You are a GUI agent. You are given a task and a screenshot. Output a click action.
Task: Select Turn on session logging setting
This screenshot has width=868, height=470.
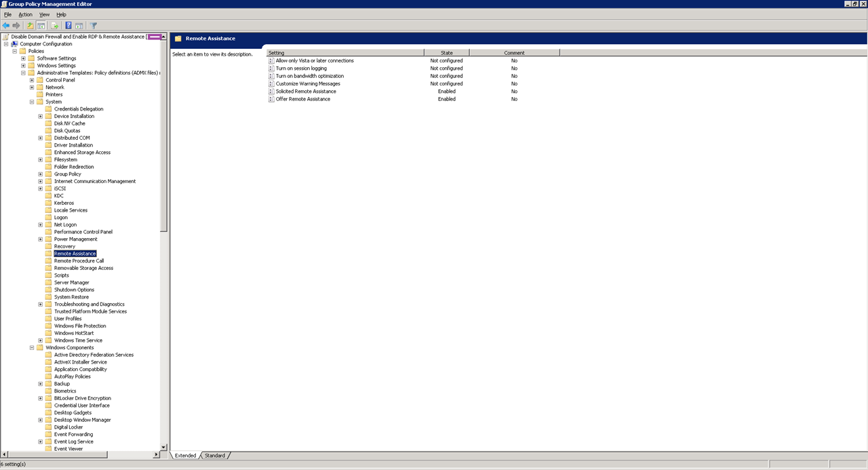coord(301,68)
